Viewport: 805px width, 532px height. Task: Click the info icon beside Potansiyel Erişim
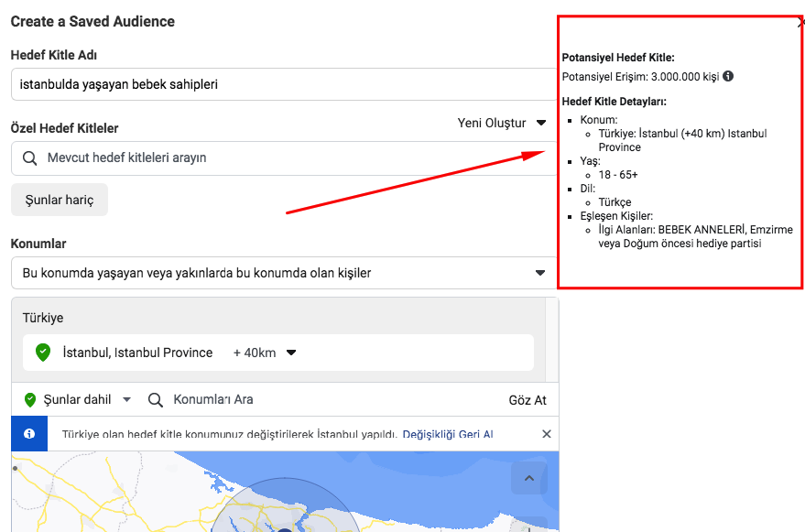(x=728, y=76)
